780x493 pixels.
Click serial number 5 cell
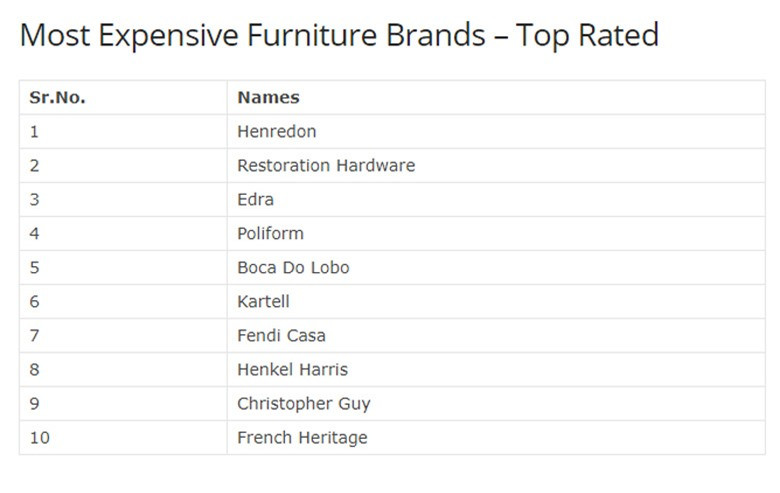coord(35,267)
